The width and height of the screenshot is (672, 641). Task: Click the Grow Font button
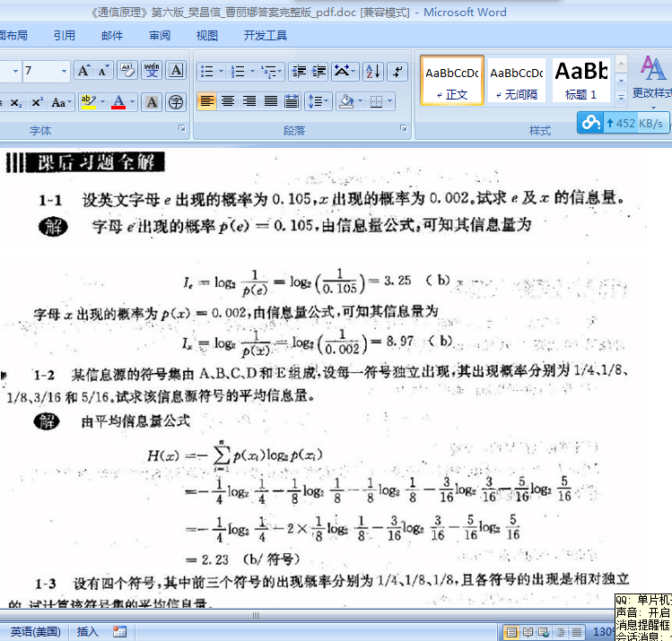(83, 71)
